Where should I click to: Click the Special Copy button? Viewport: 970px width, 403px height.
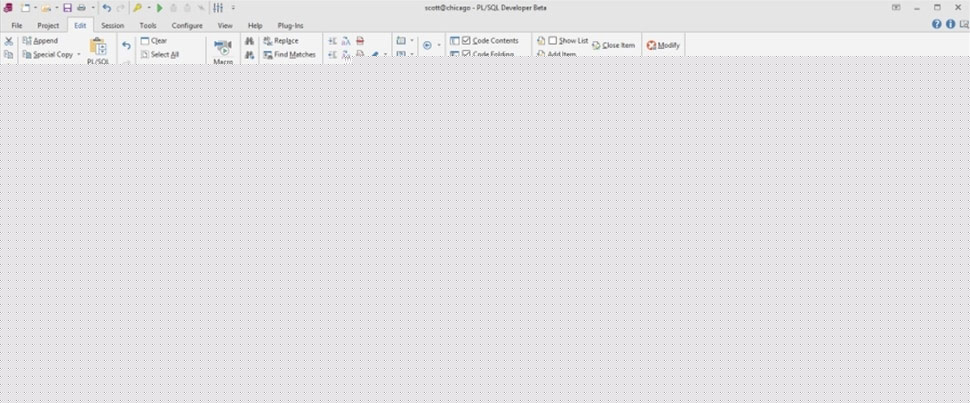click(x=48, y=54)
